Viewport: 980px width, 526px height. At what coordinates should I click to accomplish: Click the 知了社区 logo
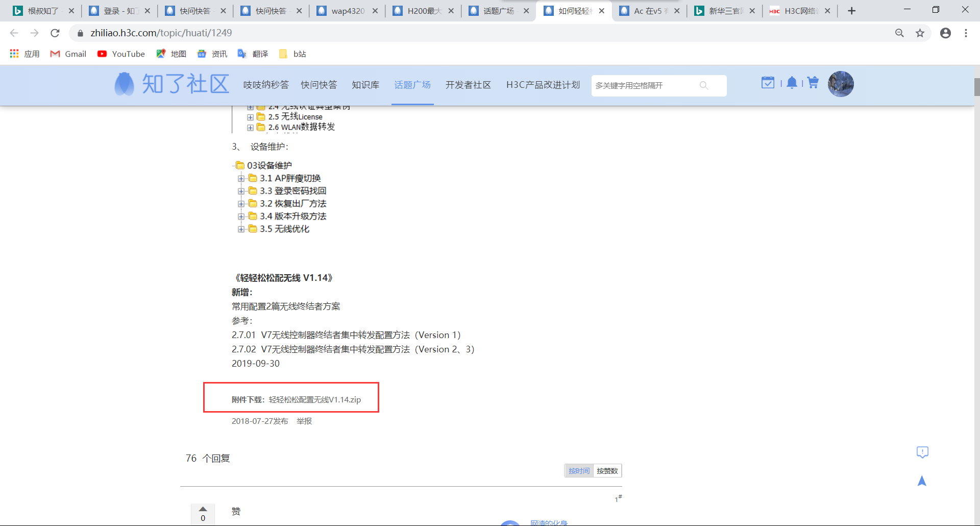171,84
